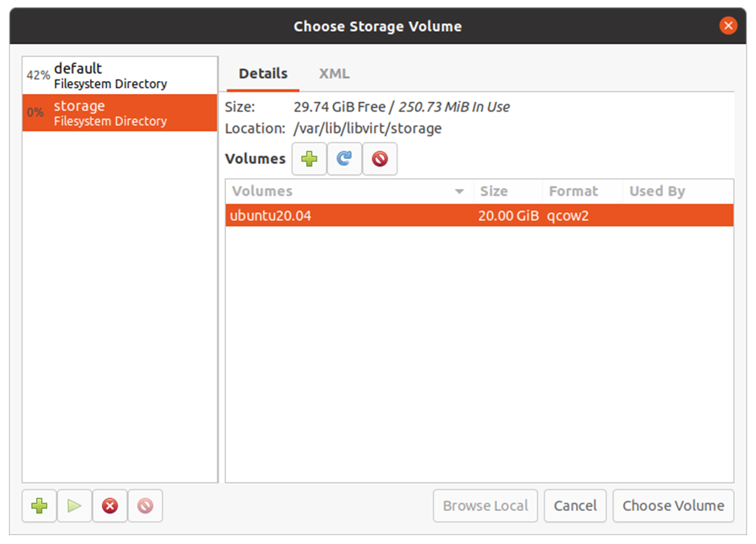Create a new volume with plus icon
The width and height of the screenshot is (756, 544).
309,159
